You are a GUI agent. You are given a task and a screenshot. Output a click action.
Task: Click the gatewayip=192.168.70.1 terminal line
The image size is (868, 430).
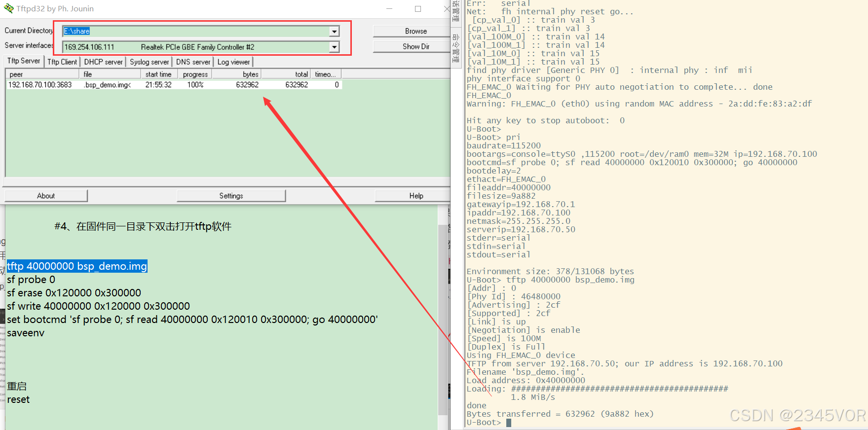(521, 205)
